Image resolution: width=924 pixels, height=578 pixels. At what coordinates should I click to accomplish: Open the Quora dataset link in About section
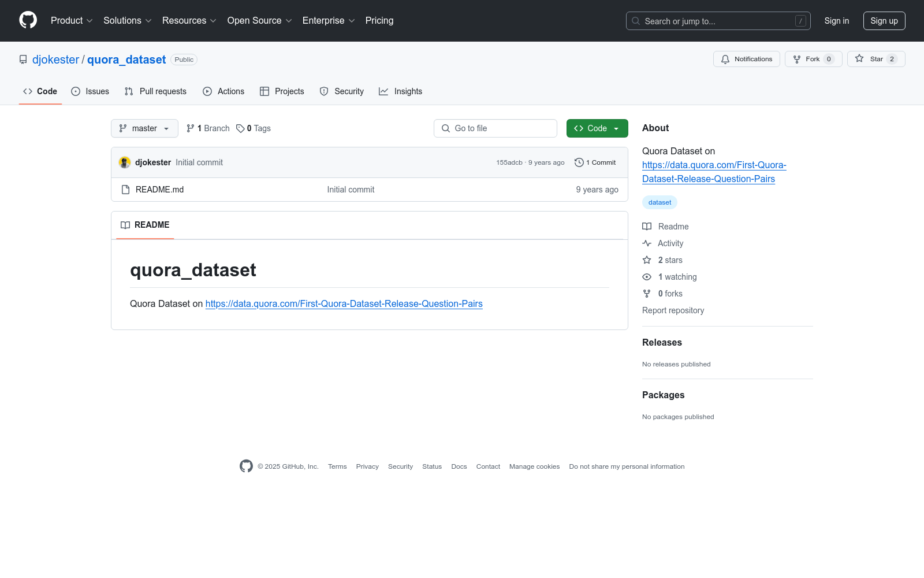714,172
